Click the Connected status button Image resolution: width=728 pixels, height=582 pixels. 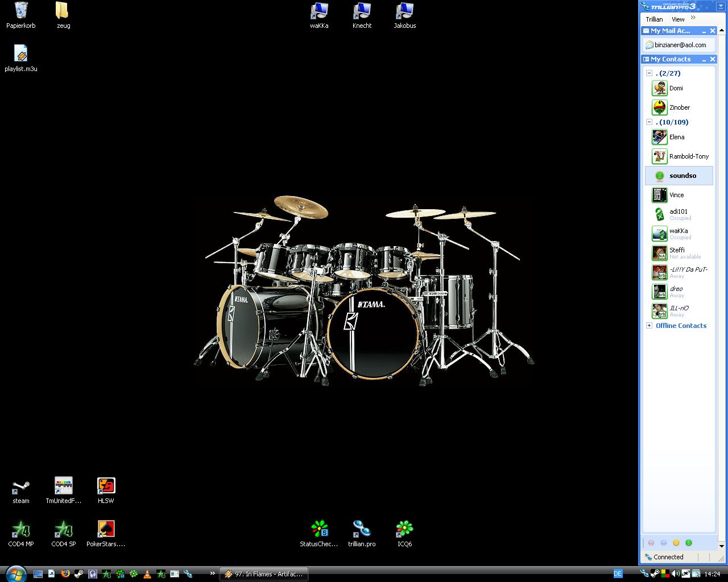664,557
